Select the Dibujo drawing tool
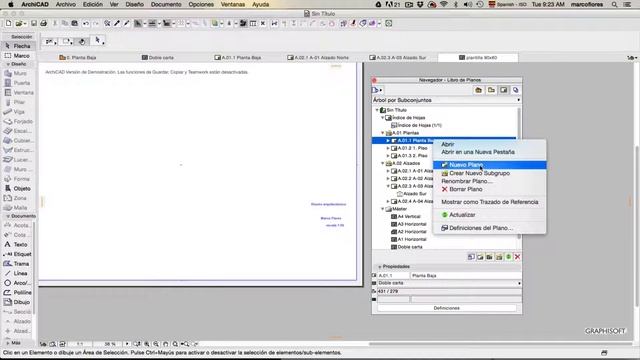640x360 pixels. click(18, 302)
